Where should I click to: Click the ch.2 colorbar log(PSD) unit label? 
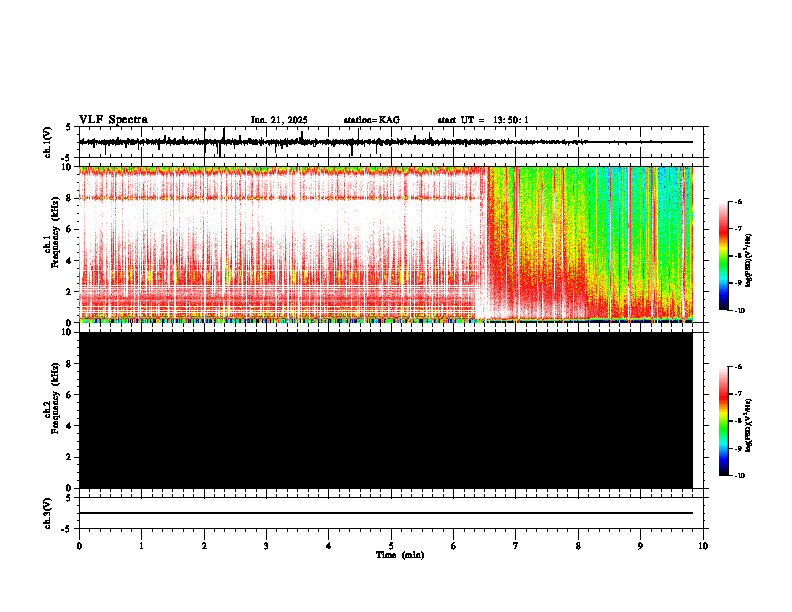pyautogui.click(x=748, y=425)
